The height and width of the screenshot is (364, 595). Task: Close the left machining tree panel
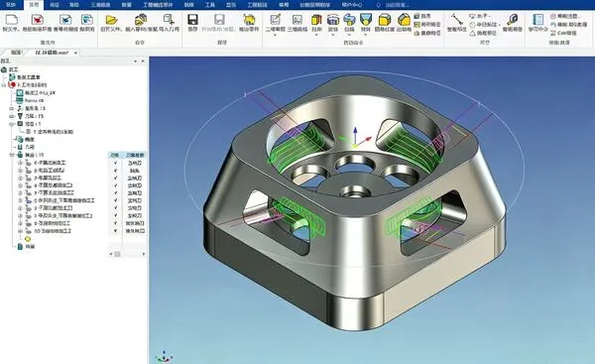tap(143, 61)
